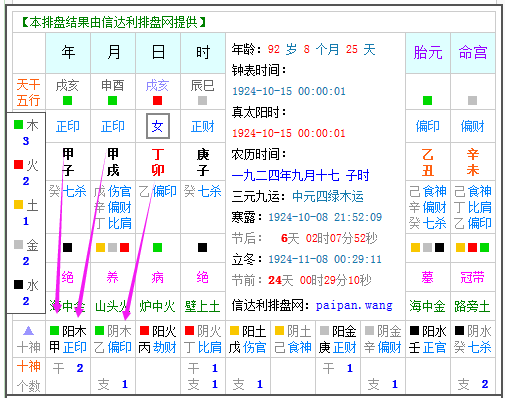
Task: Click the purple 戌亥 in the 日 column
Action: (x=157, y=86)
